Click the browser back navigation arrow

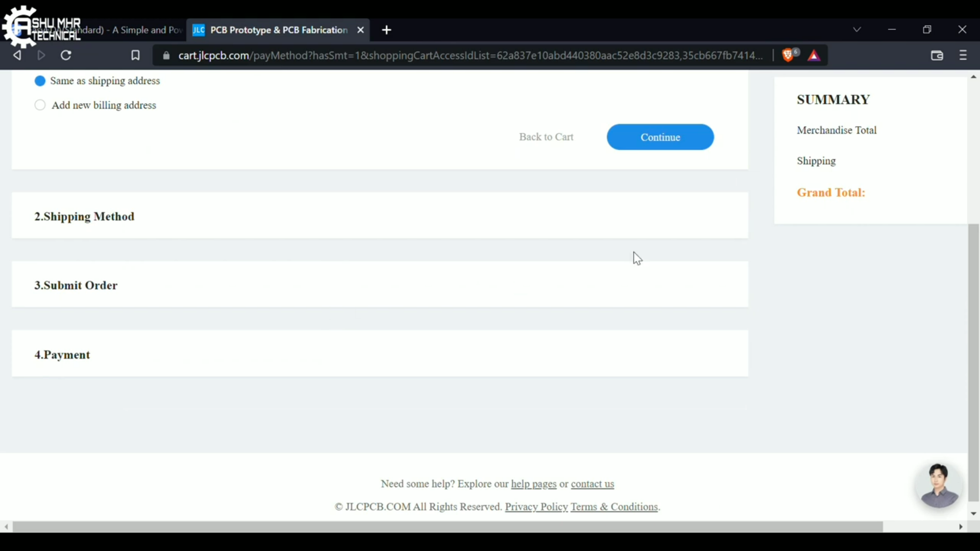click(17, 56)
